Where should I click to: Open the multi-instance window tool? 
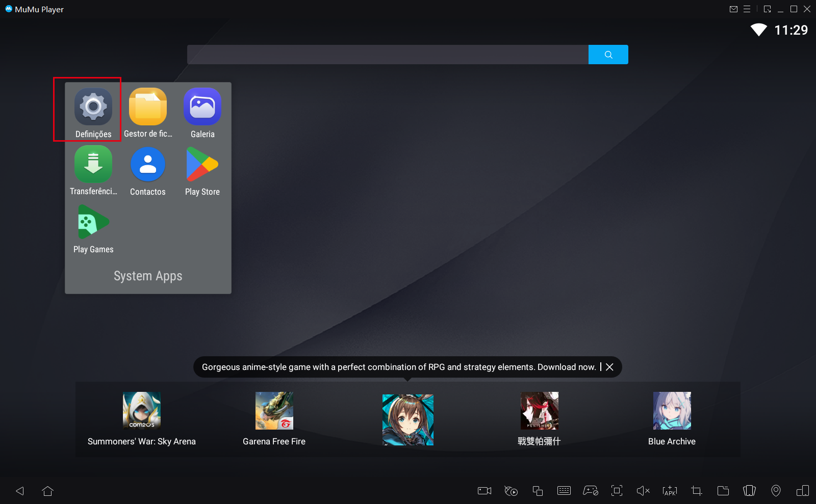click(x=538, y=491)
